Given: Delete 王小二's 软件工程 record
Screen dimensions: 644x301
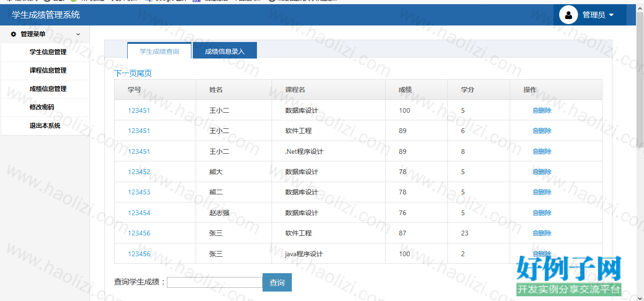Looking at the screenshot, I should tap(542, 131).
